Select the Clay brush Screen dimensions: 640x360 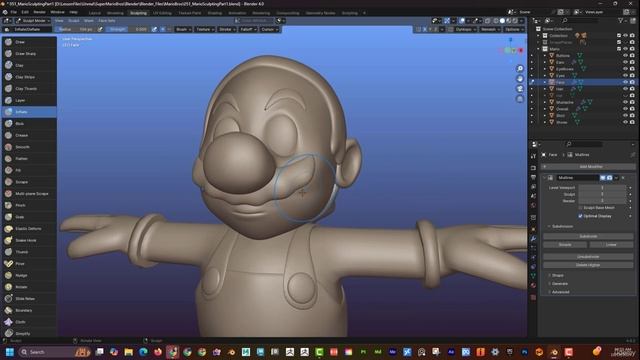[29, 65]
